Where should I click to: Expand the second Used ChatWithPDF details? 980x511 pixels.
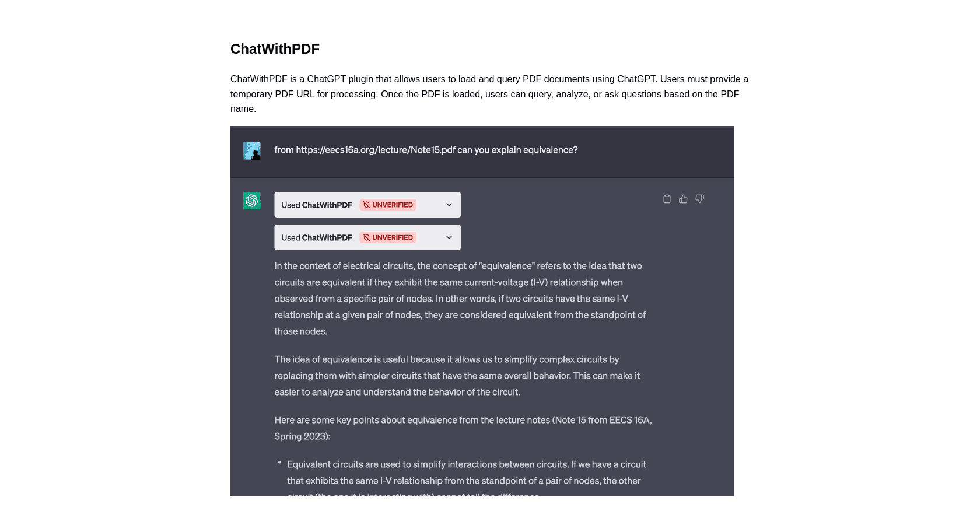449,237
